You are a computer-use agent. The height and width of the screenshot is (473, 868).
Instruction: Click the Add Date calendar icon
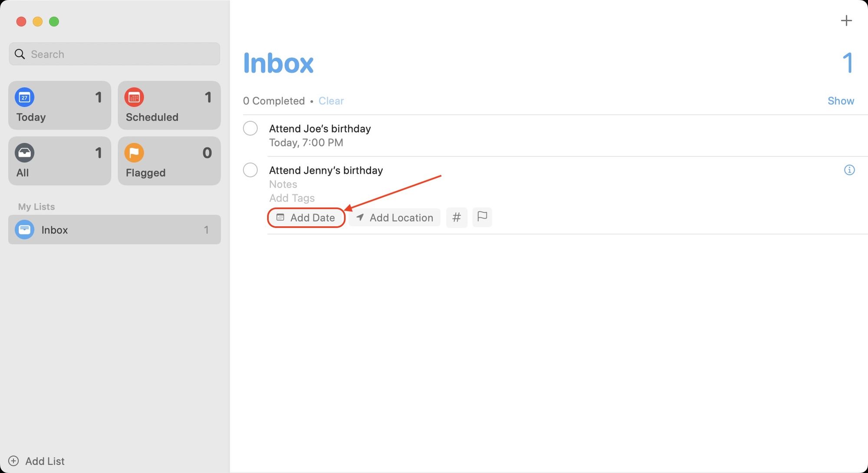pos(280,217)
